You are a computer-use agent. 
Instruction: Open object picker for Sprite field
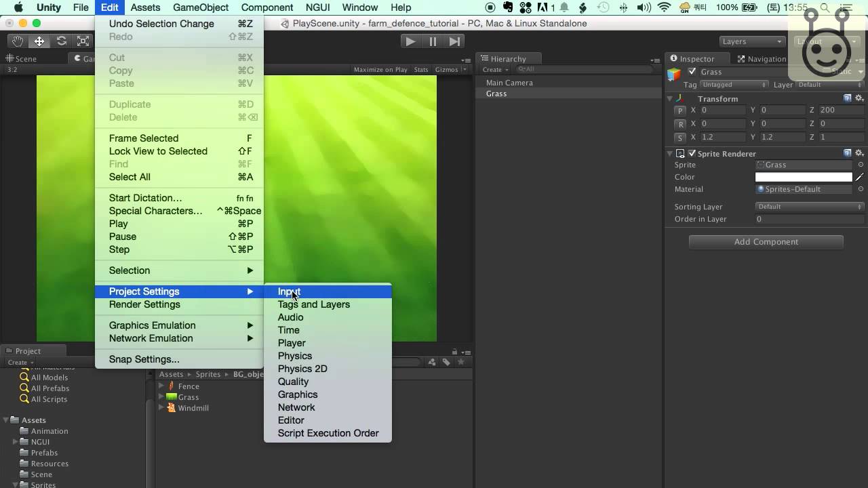pos(861,165)
